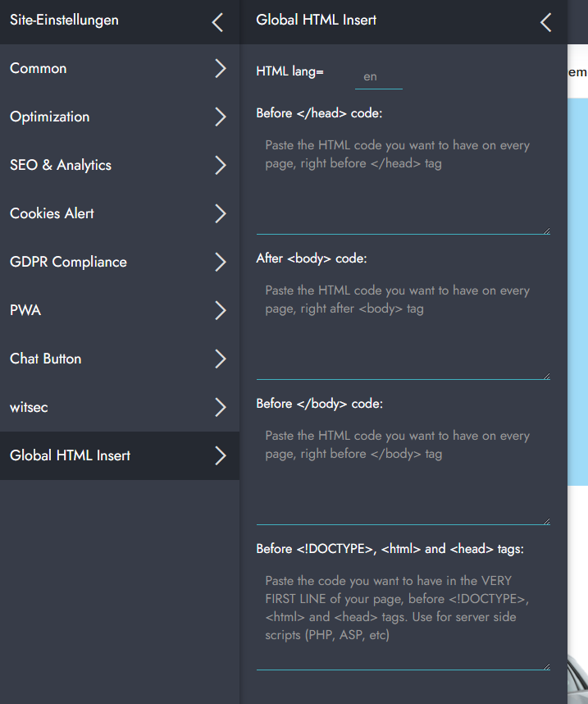Image resolution: width=588 pixels, height=704 pixels.
Task: Open GDPR Compliance settings
Action: coord(68,263)
